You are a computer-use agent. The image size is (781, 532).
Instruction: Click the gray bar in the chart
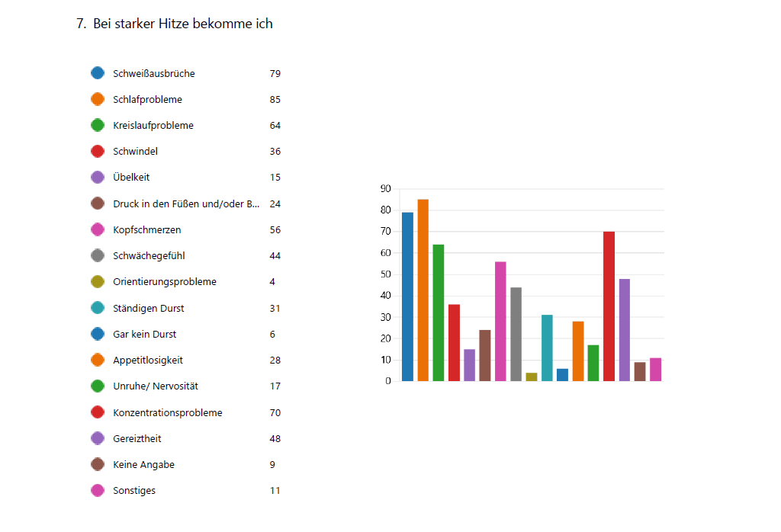516,334
